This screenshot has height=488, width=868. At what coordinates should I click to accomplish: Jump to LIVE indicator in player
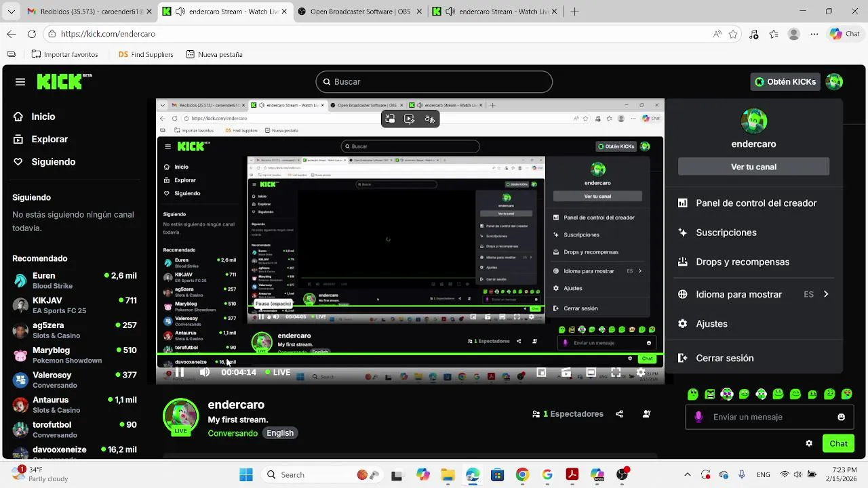point(278,372)
